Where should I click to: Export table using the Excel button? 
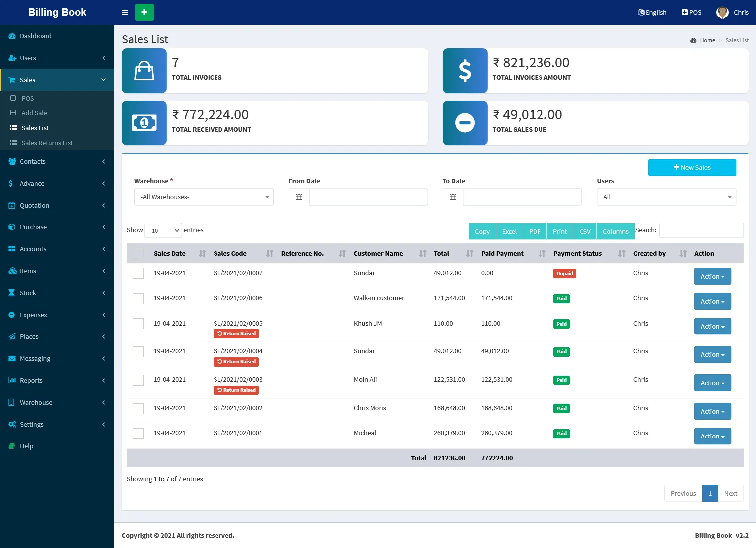(509, 231)
